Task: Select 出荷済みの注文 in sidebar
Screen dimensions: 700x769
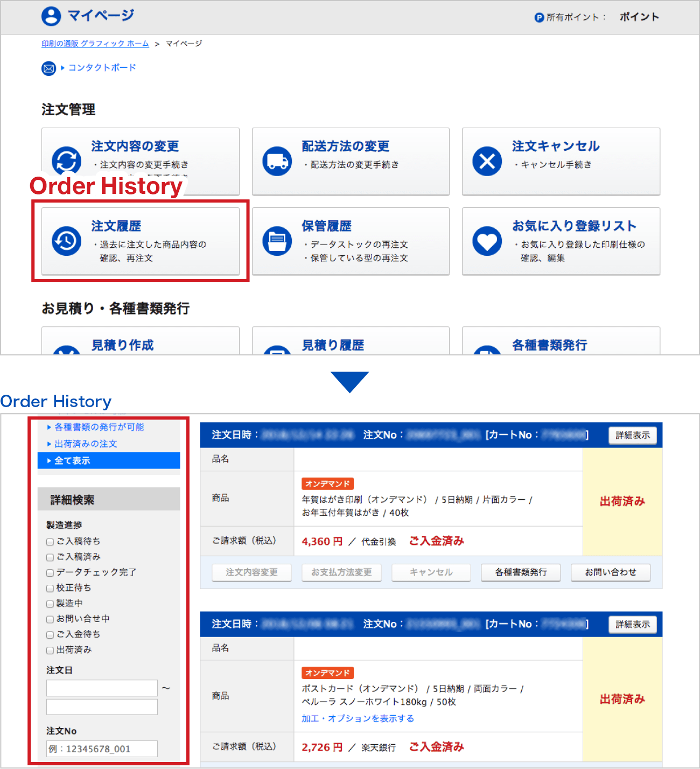Action: [x=86, y=444]
